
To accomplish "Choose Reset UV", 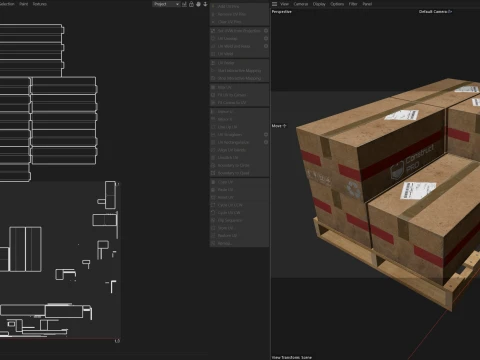I will pyautogui.click(x=239, y=197).
